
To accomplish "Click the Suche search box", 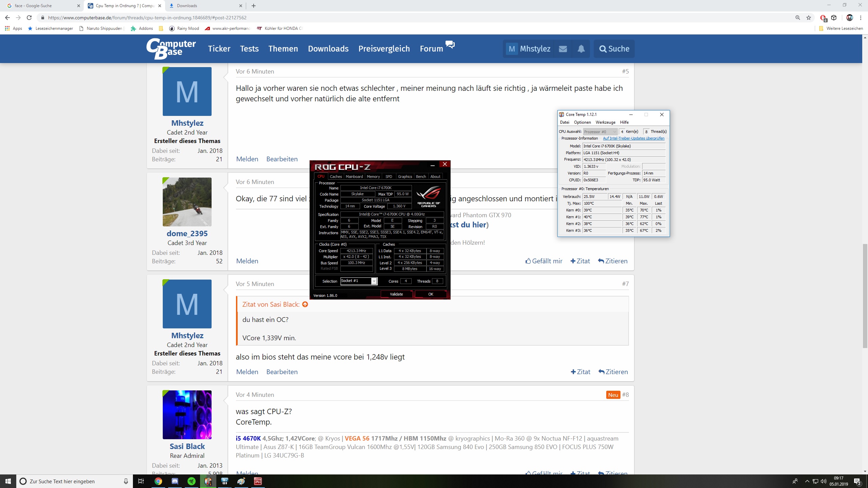I will [614, 49].
